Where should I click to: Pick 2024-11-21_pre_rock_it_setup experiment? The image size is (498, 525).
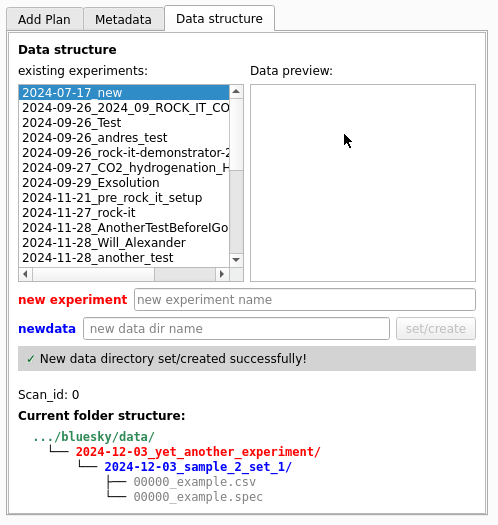pyautogui.click(x=124, y=198)
